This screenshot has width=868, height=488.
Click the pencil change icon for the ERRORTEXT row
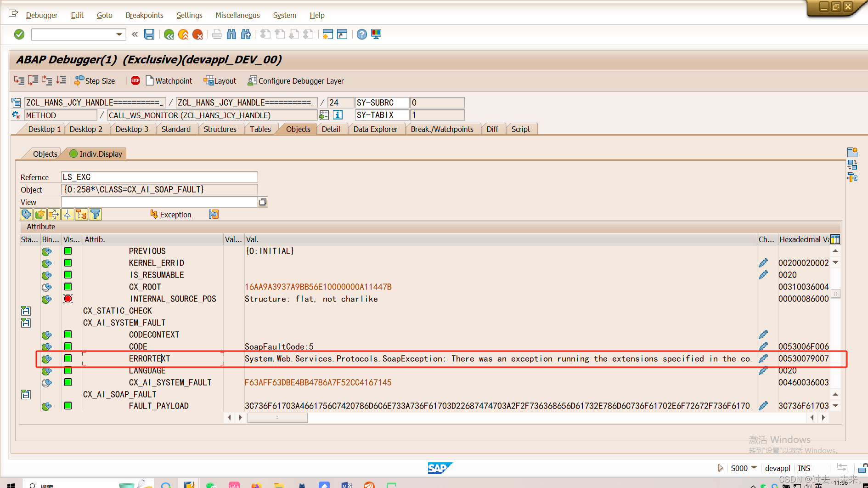pos(763,358)
